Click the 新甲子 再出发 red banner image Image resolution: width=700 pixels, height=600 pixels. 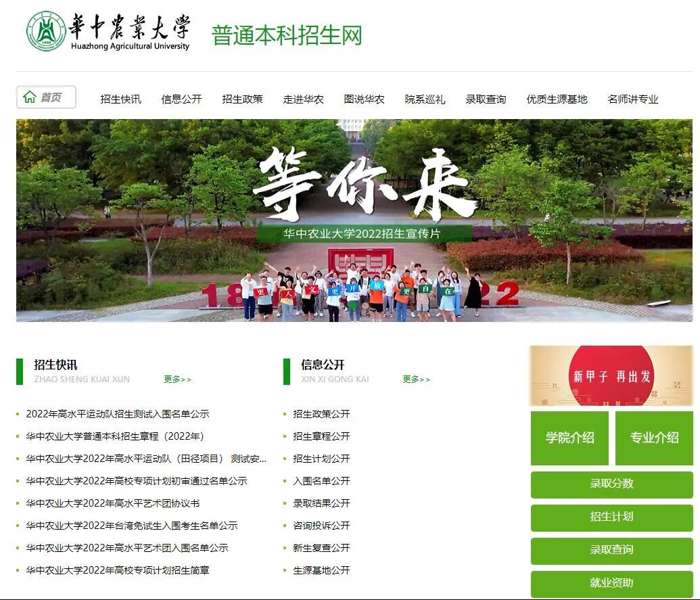coord(611,375)
